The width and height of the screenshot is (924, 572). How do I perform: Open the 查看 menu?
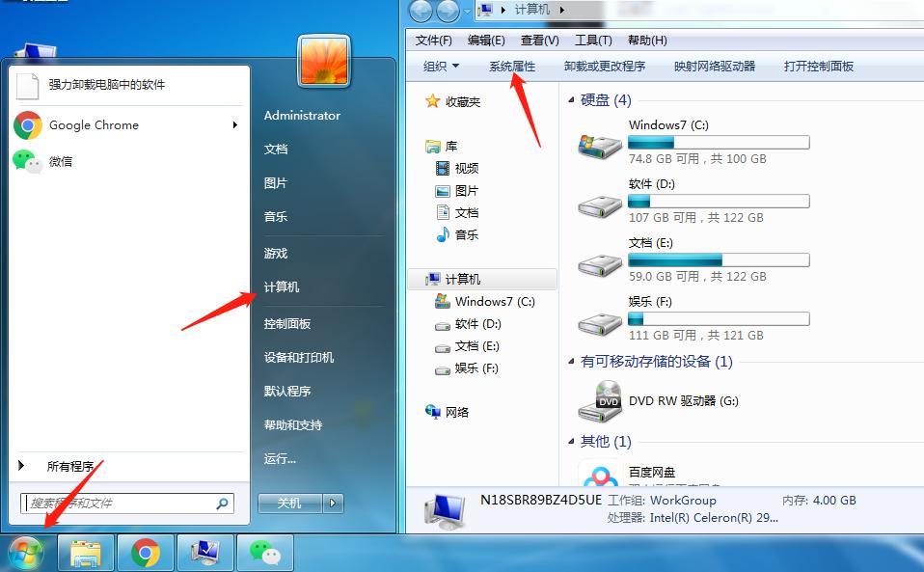(538, 41)
